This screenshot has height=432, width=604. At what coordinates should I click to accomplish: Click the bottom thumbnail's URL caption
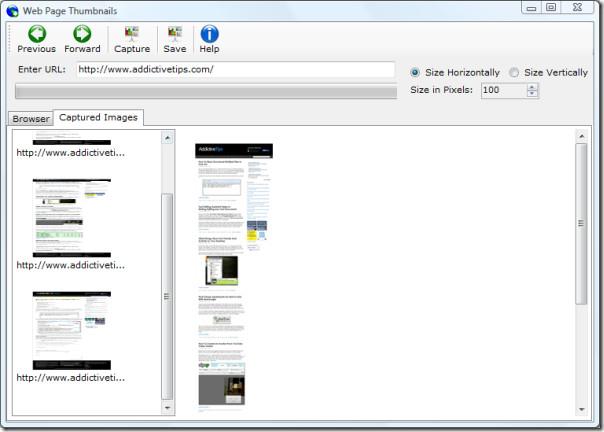70,378
